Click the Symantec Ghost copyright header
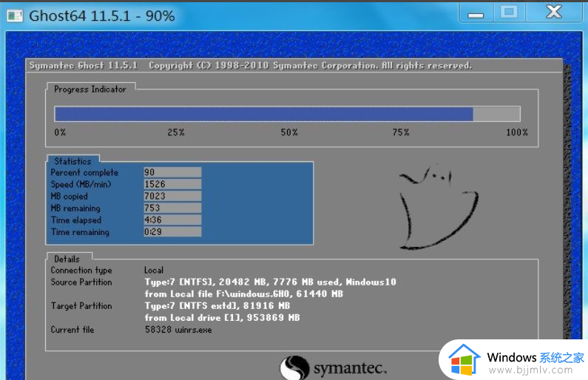Screen dimensions: 588x380 pos(251,66)
